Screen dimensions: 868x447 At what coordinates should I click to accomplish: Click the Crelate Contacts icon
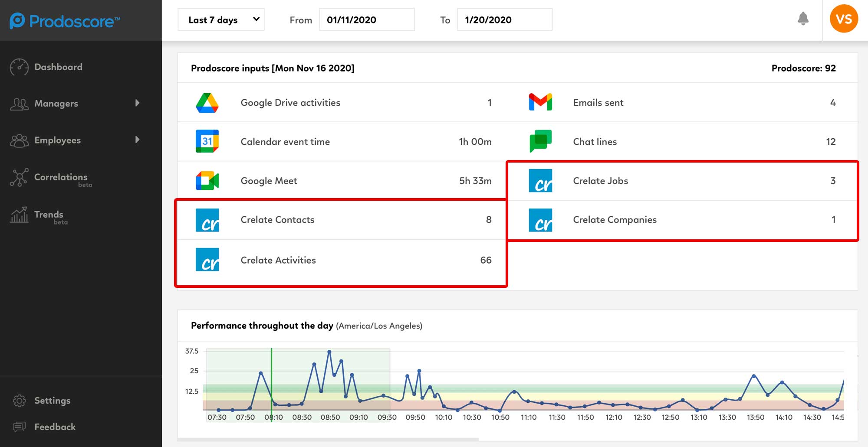pos(207,220)
